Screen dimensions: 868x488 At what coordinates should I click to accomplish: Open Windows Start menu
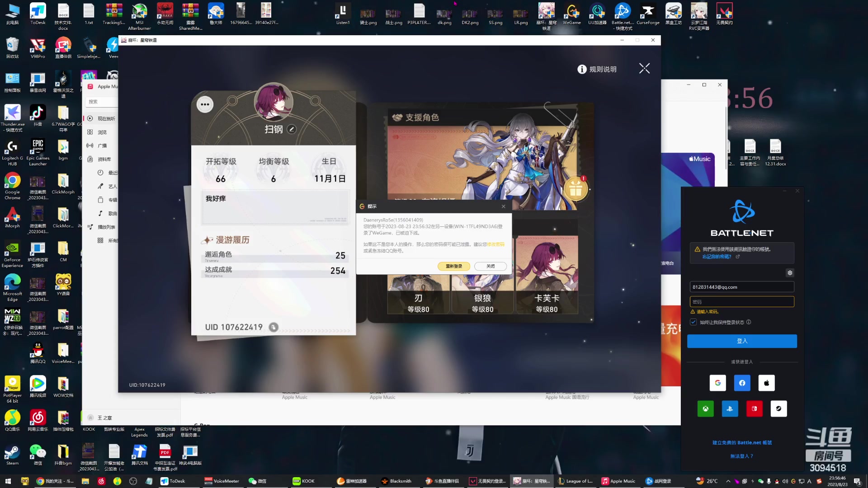[8, 481]
